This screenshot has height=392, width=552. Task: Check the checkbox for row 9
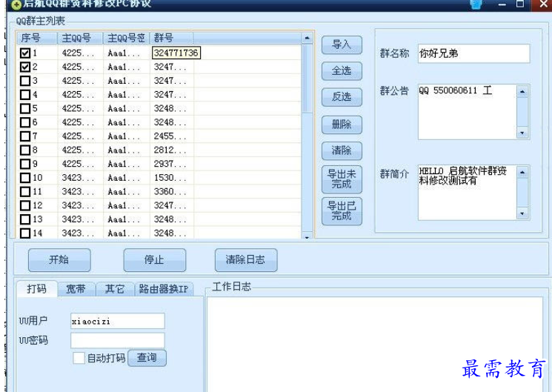pyautogui.click(x=25, y=164)
